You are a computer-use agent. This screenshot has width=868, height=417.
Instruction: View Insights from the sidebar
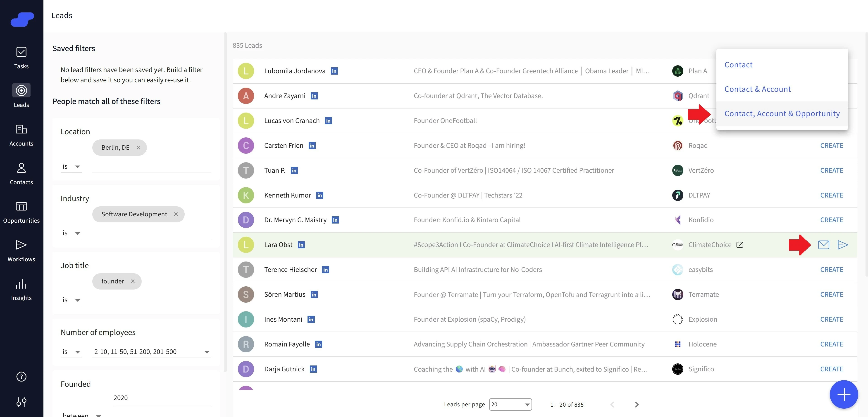21,290
